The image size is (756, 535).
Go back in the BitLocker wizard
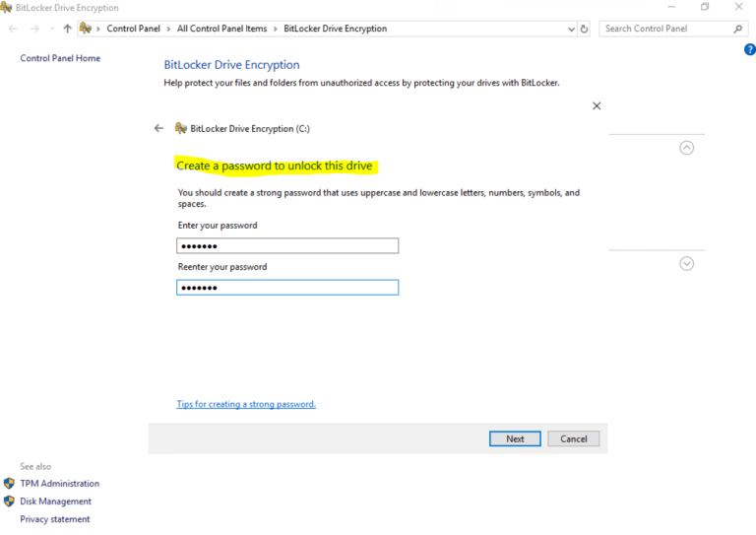tap(158, 128)
